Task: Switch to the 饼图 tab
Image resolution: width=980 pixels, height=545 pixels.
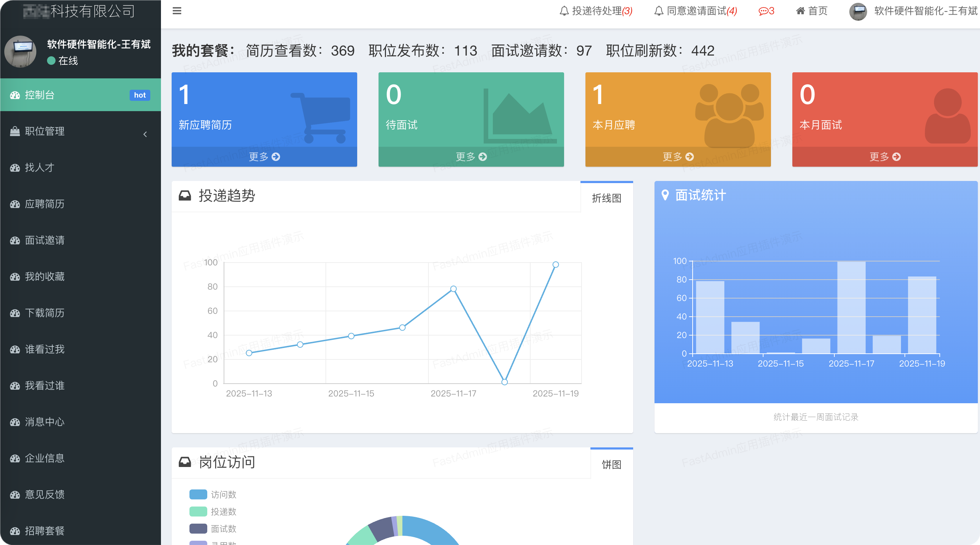Action: tap(612, 465)
